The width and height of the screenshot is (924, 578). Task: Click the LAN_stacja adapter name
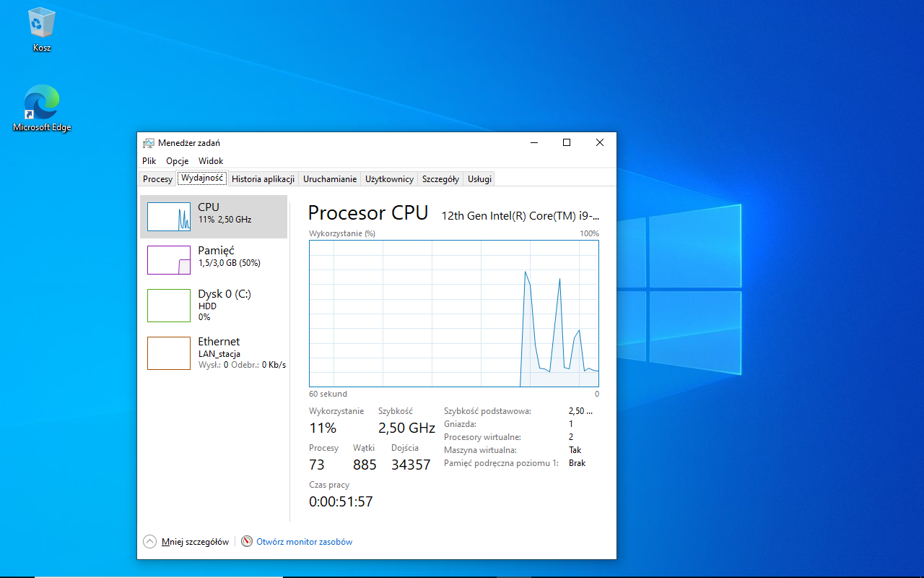[x=219, y=354]
